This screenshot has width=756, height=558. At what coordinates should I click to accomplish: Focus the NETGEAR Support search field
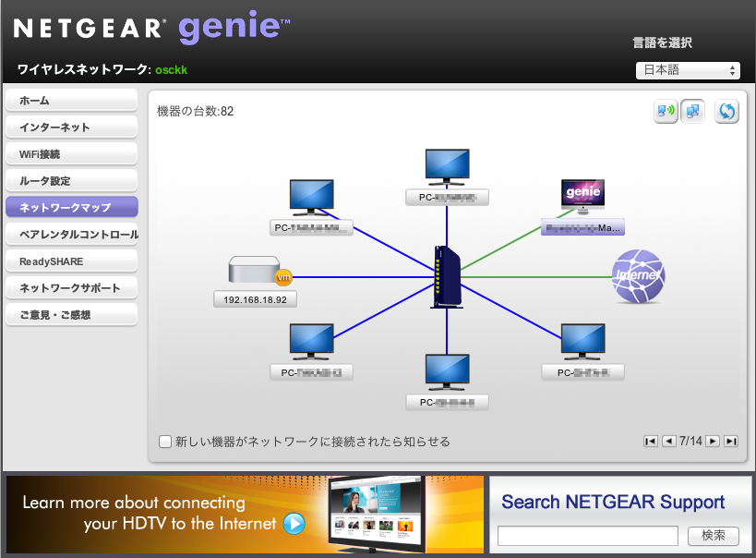point(588,535)
